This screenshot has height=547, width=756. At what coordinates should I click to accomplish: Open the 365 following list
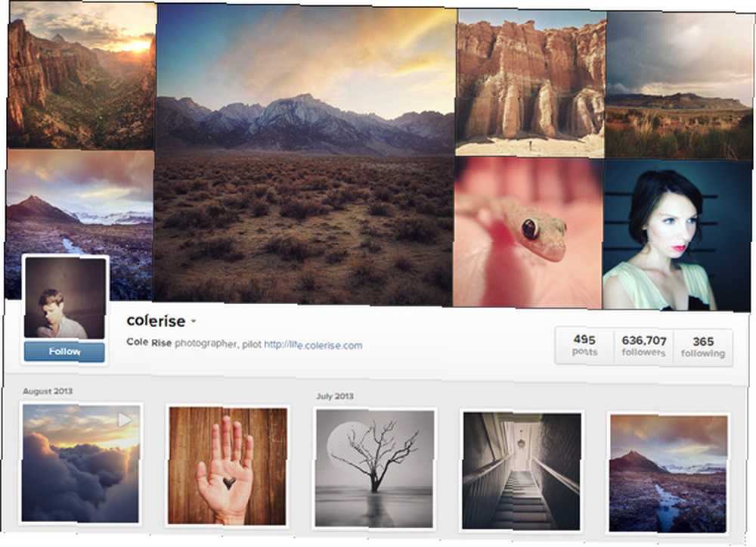(703, 347)
